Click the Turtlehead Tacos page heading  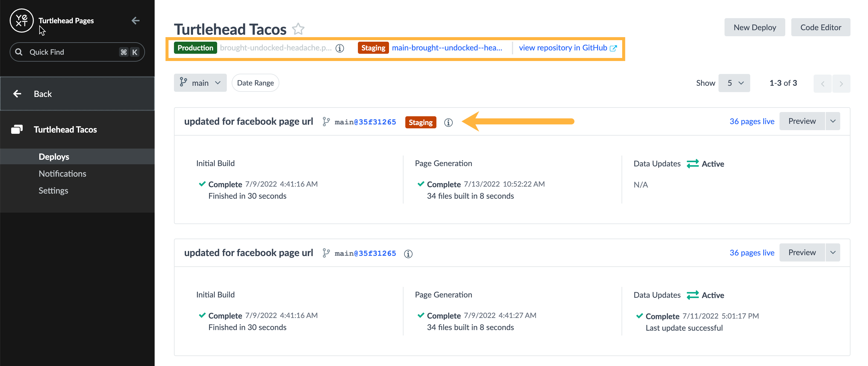(230, 29)
